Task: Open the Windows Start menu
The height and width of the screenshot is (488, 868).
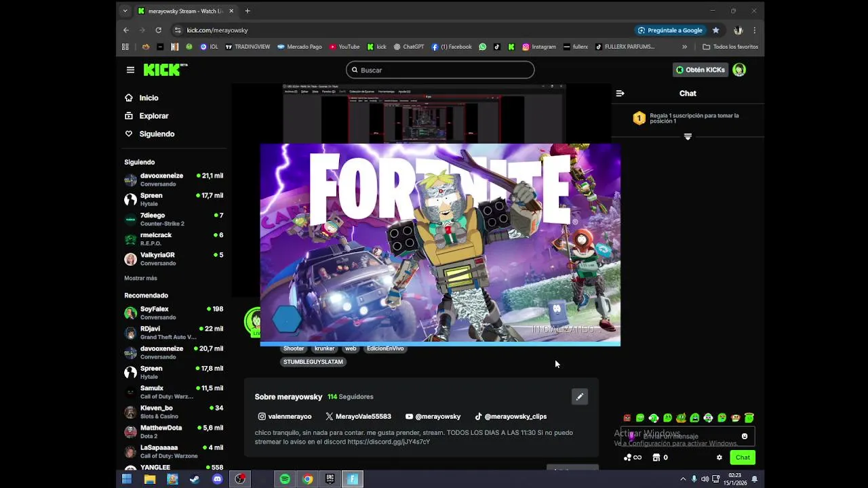Action: (x=126, y=479)
